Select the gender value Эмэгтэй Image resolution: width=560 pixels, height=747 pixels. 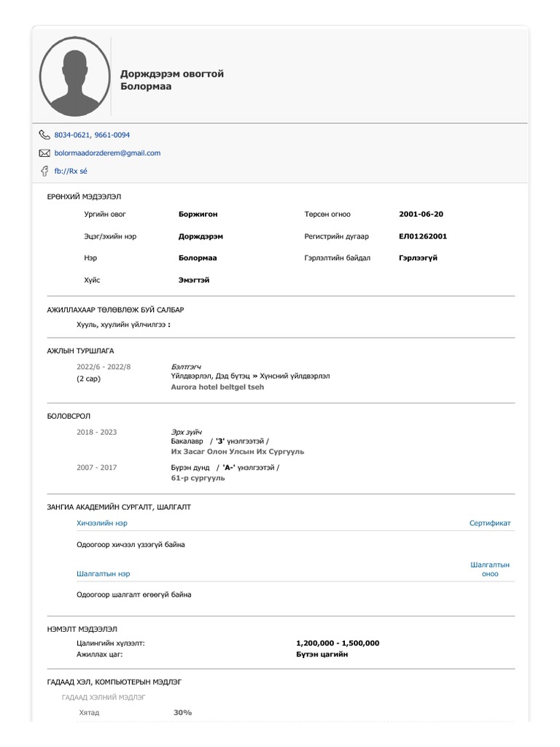(x=194, y=280)
